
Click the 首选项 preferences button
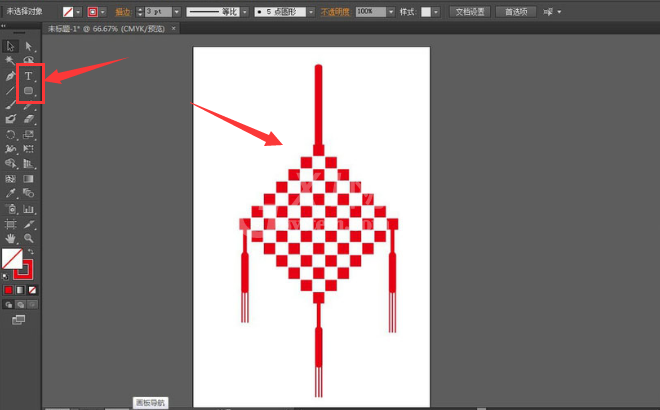(516, 12)
